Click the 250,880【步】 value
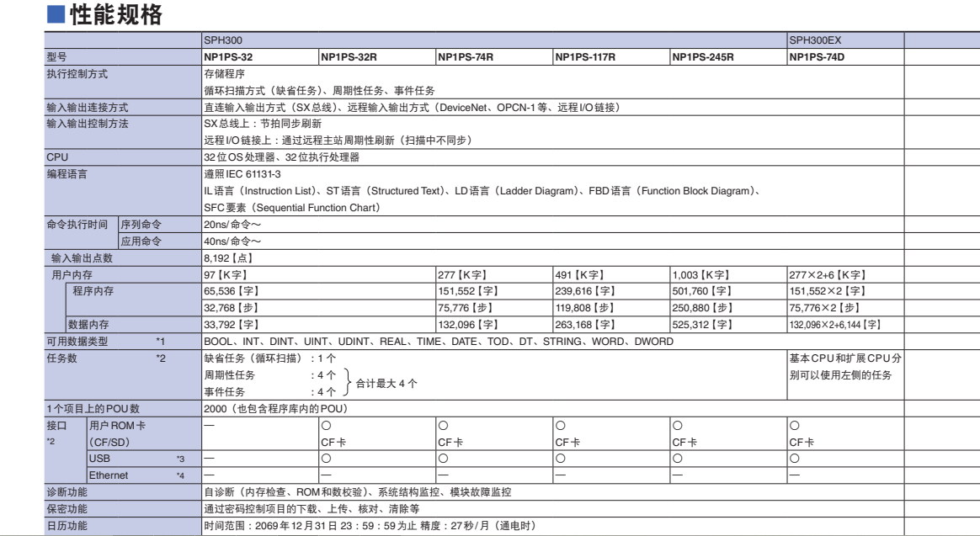The width and height of the screenshot is (980, 536). (x=702, y=308)
